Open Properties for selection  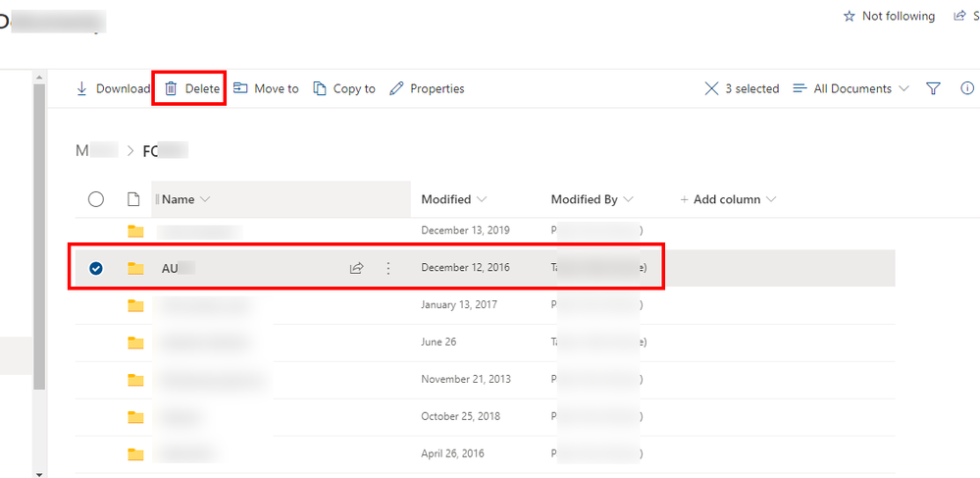click(427, 88)
